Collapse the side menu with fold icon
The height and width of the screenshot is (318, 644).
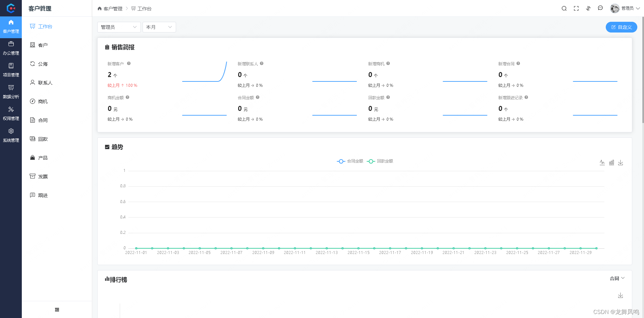tap(57, 310)
